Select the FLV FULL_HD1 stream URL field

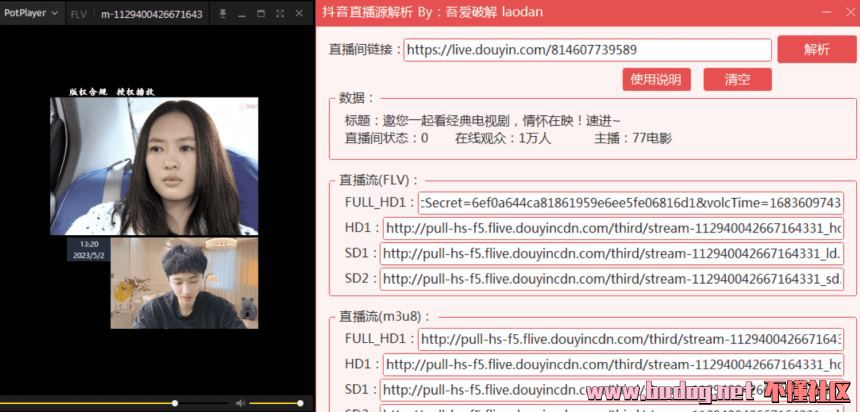(x=632, y=203)
